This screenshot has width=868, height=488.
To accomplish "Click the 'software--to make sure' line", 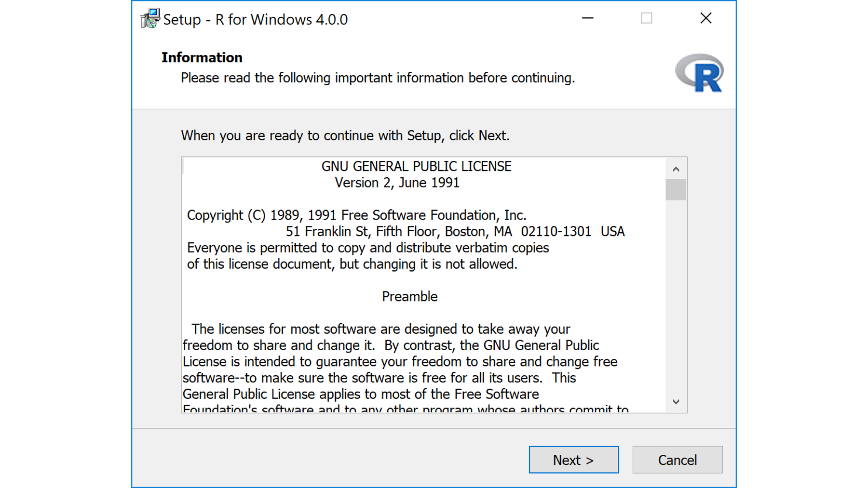I will 379,378.
